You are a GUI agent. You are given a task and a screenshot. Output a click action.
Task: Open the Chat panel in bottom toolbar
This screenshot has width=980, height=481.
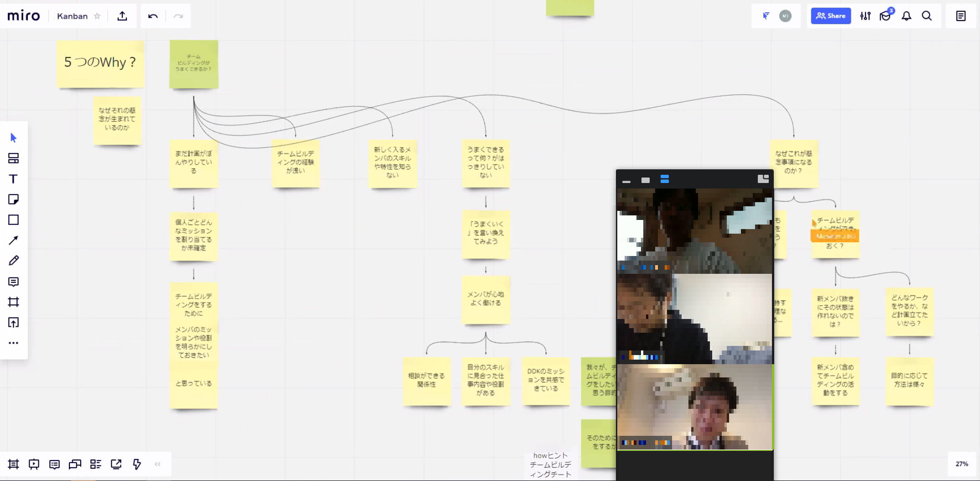pos(75,464)
